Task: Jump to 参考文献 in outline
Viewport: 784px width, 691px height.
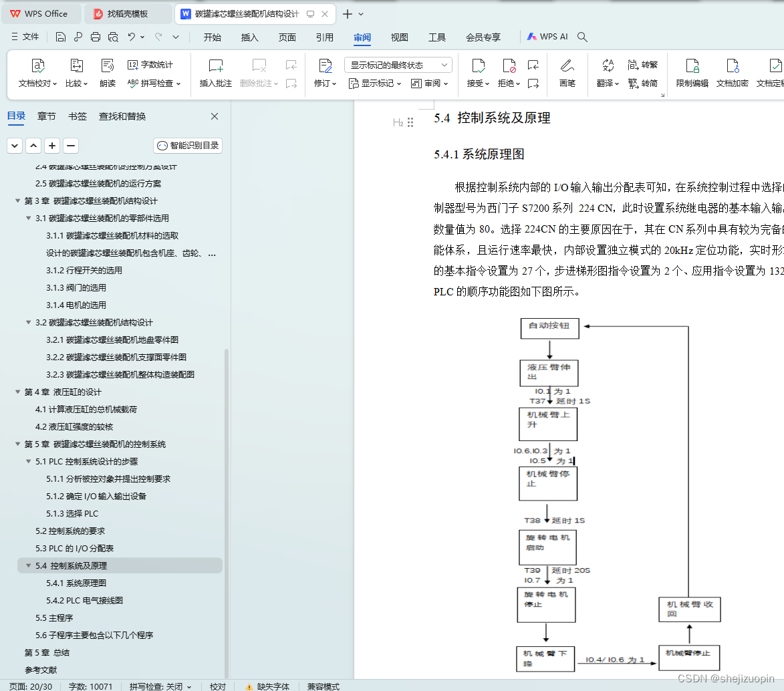Action: coord(41,670)
